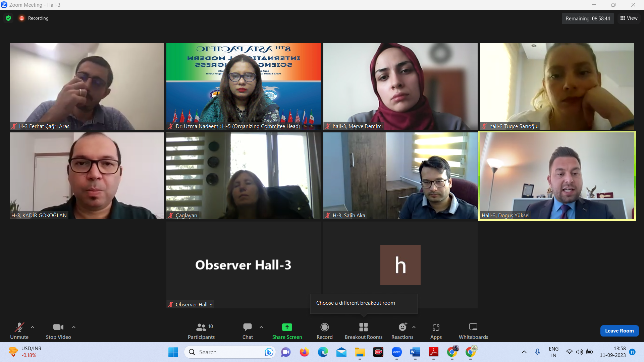
Task: Click the Leave Room button
Action: tap(619, 331)
